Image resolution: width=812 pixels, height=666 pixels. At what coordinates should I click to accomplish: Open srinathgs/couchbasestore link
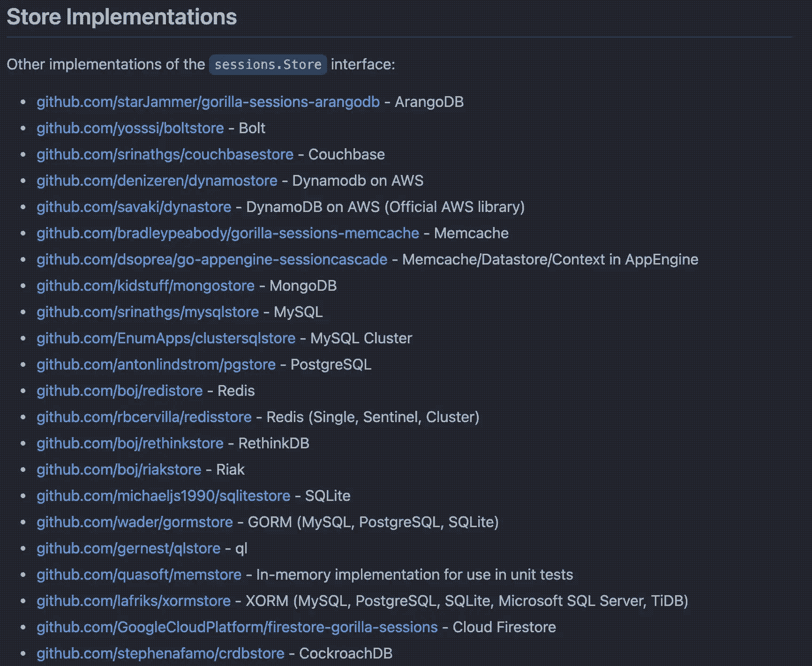[165, 154]
